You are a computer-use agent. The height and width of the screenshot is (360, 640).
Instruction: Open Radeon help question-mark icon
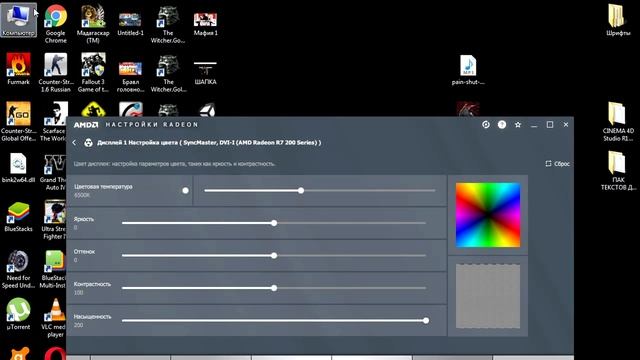502,124
